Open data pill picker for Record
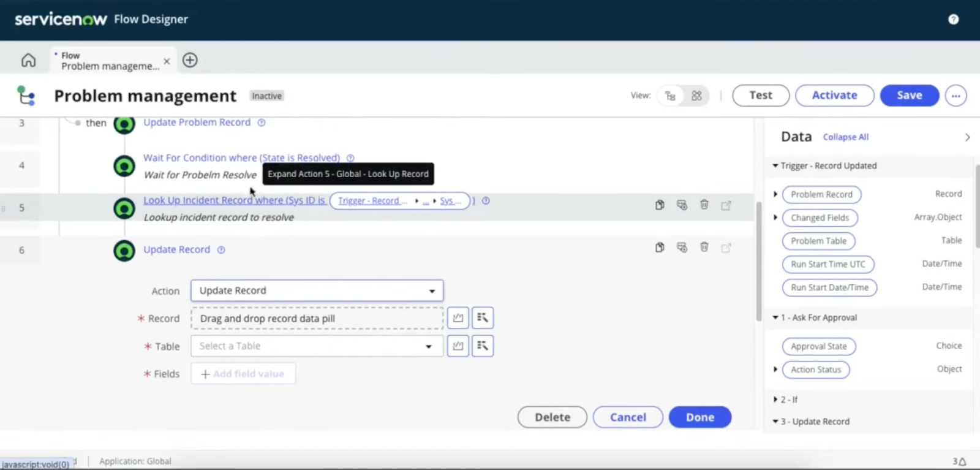 click(483, 318)
